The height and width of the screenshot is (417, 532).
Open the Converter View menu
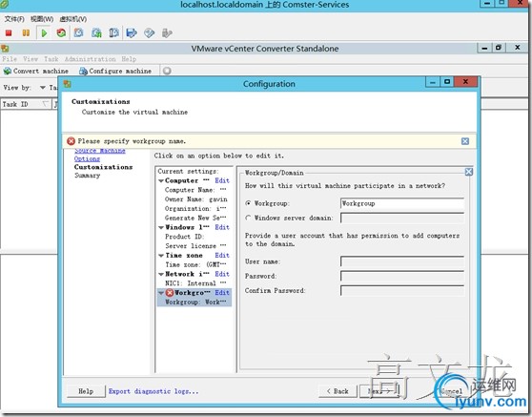[x=31, y=59]
